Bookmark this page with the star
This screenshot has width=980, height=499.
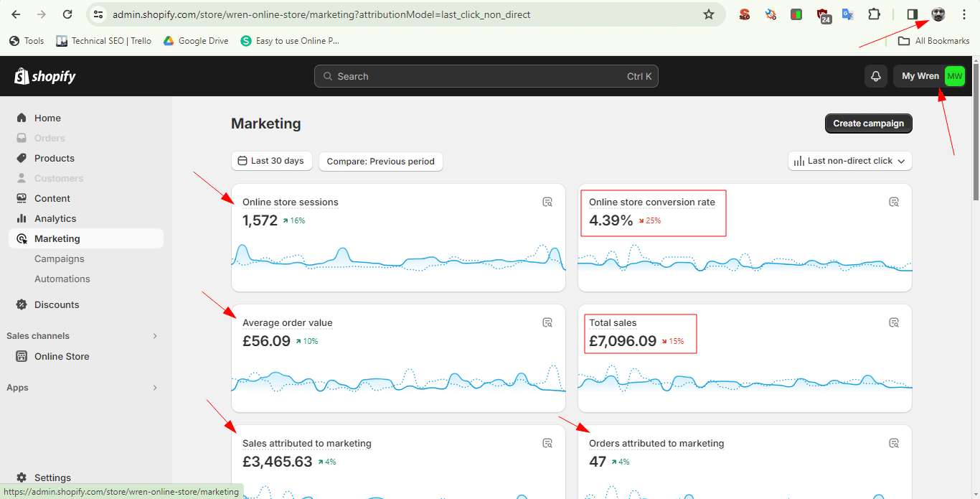pyautogui.click(x=709, y=14)
